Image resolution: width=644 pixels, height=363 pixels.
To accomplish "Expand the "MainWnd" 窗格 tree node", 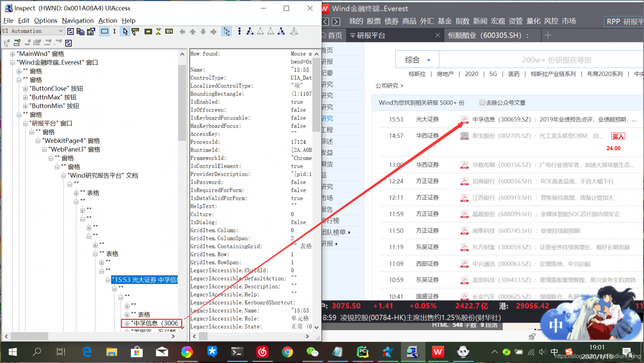I will click(x=13, y=54).
